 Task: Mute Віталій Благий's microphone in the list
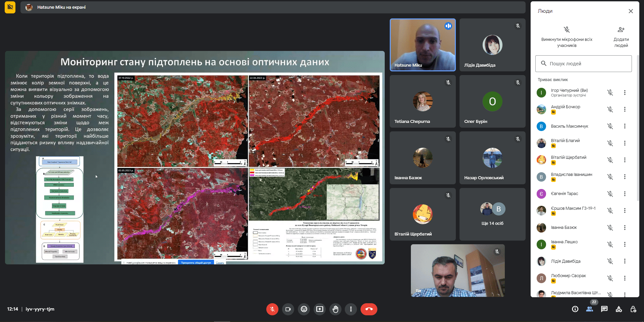(610, 143)
